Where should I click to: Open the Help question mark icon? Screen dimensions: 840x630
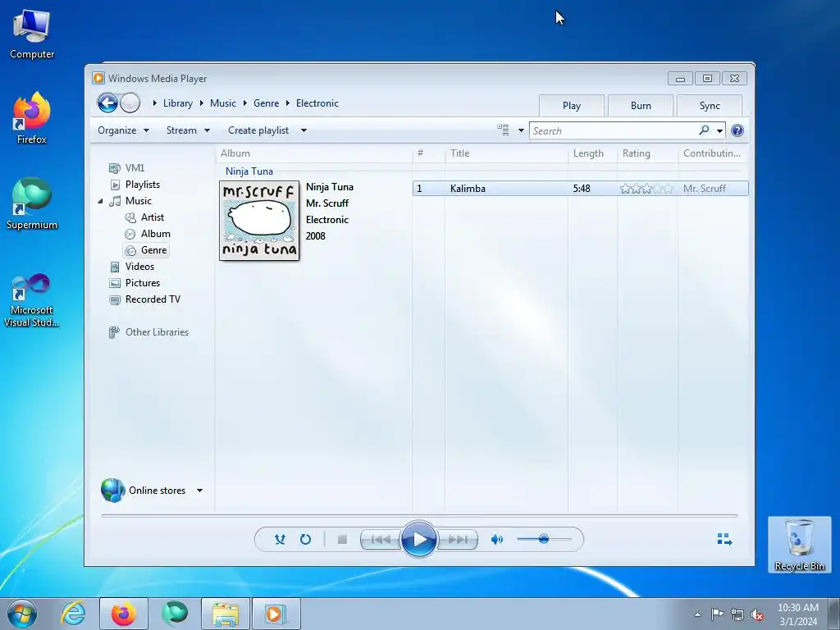737,130
